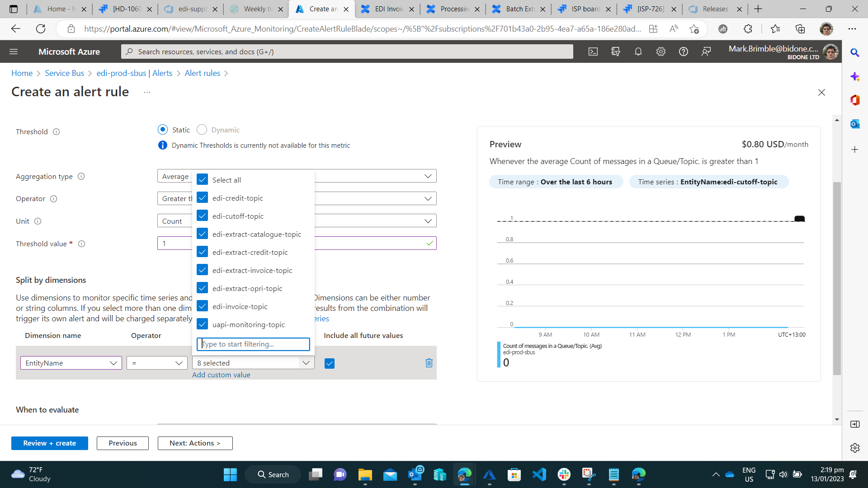
Task: Select Dynamic threshold radio button
Action: click(x=202, y=130)
